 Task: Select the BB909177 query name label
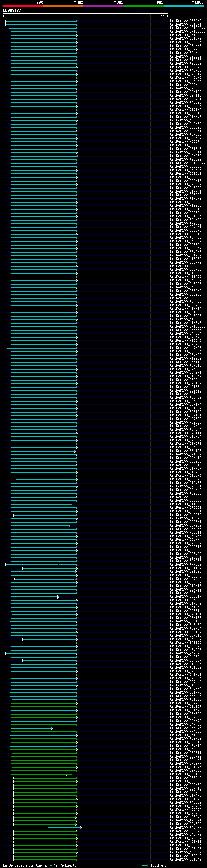pos(12,10)
